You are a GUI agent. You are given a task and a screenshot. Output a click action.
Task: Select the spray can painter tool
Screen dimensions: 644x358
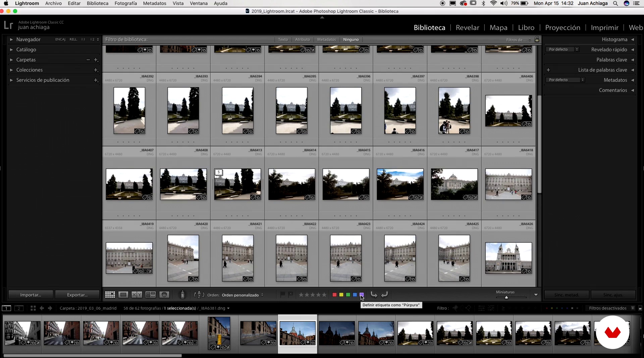click(182, 295)
